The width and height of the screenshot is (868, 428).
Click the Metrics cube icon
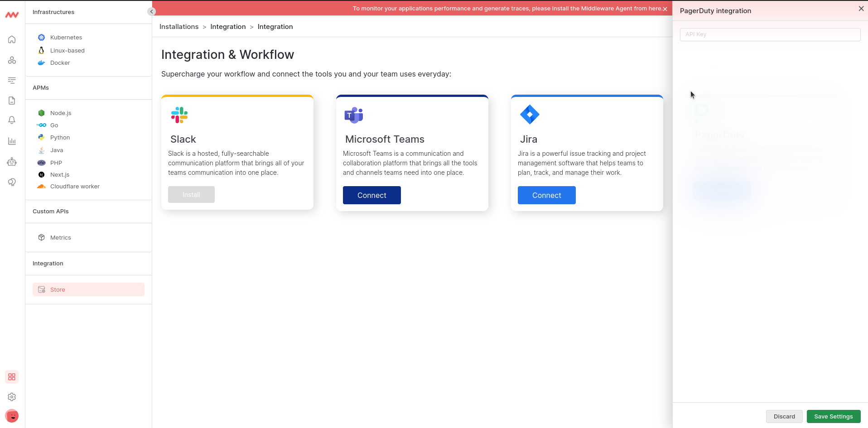point(41,237)
